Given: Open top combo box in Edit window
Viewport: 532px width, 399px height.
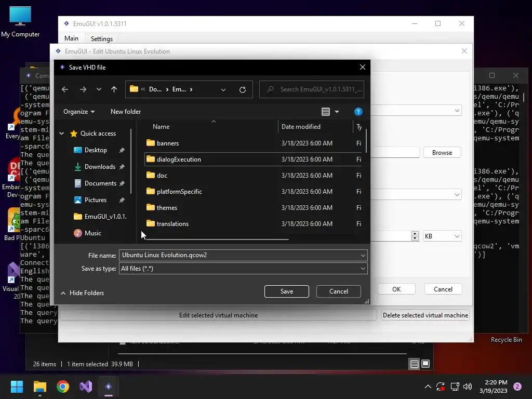Looking at the screenshot, I should [416, 111].
